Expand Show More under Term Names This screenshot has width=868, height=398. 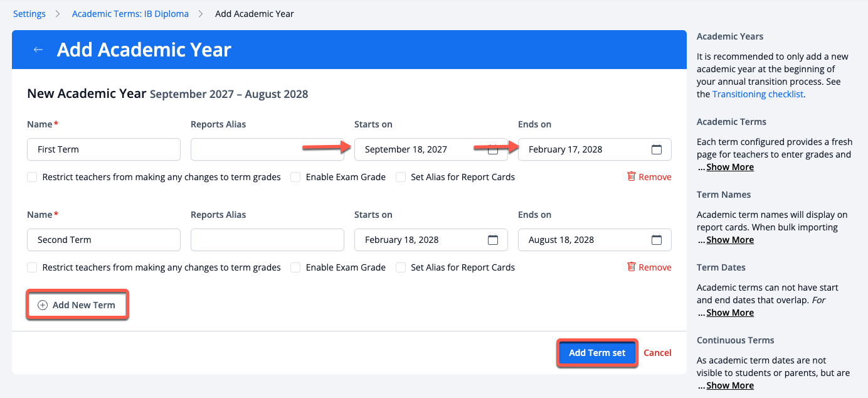click(x=730, y=240)
